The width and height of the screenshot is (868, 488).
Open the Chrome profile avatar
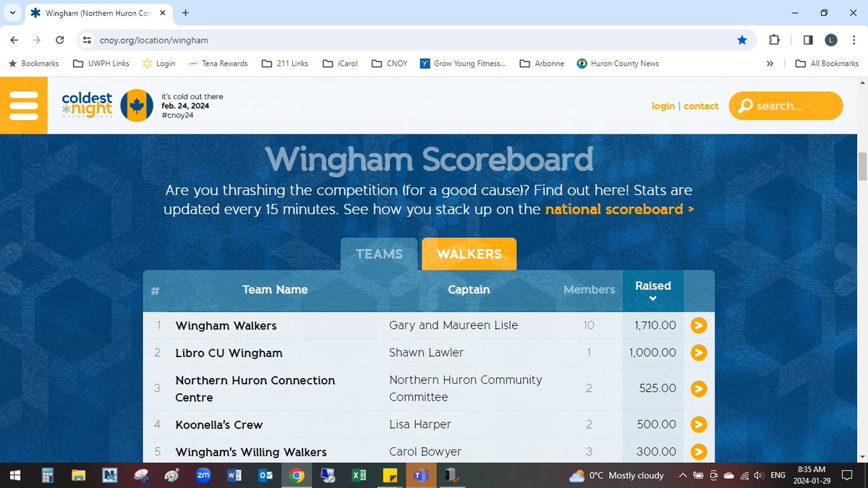[x=831, y=40]
